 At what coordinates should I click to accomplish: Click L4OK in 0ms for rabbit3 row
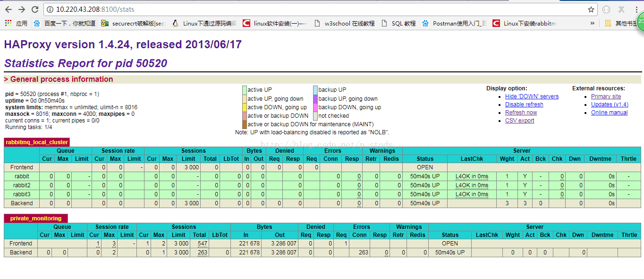pos(472,194)
